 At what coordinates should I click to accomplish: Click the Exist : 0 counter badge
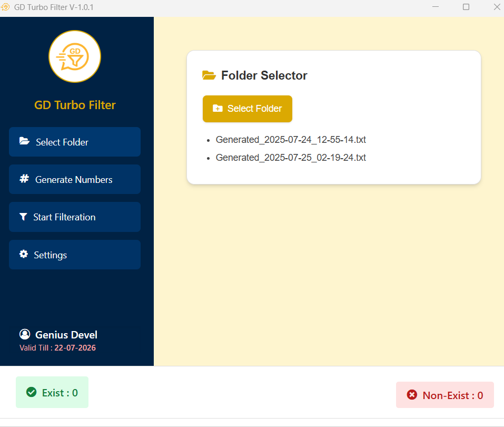(52, 392)
